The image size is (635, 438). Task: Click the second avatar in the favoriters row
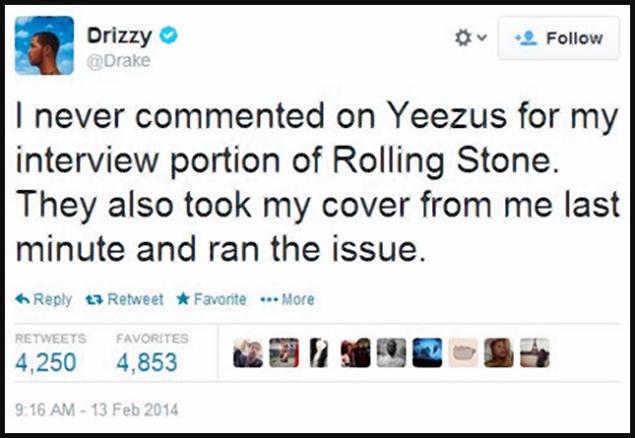pyautogui.click(x=284, y=353)
